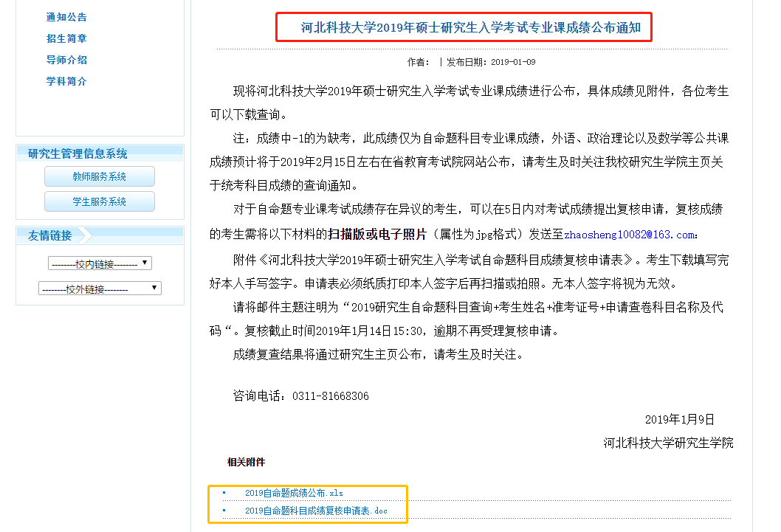Image resolution: width=781 pixels, height=532 pixels.
Task: Expand the 校外链接 dropdown
Action: pyautogui.click(x=100, y=289)
